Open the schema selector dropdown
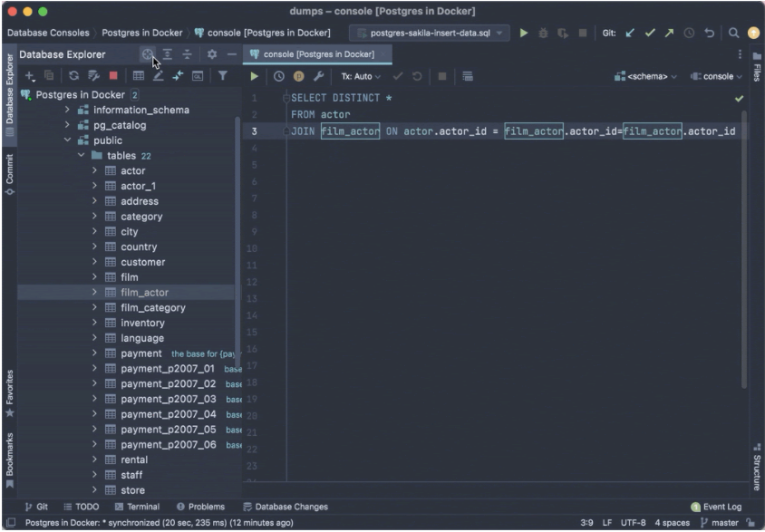 click(x=645, y=76)
